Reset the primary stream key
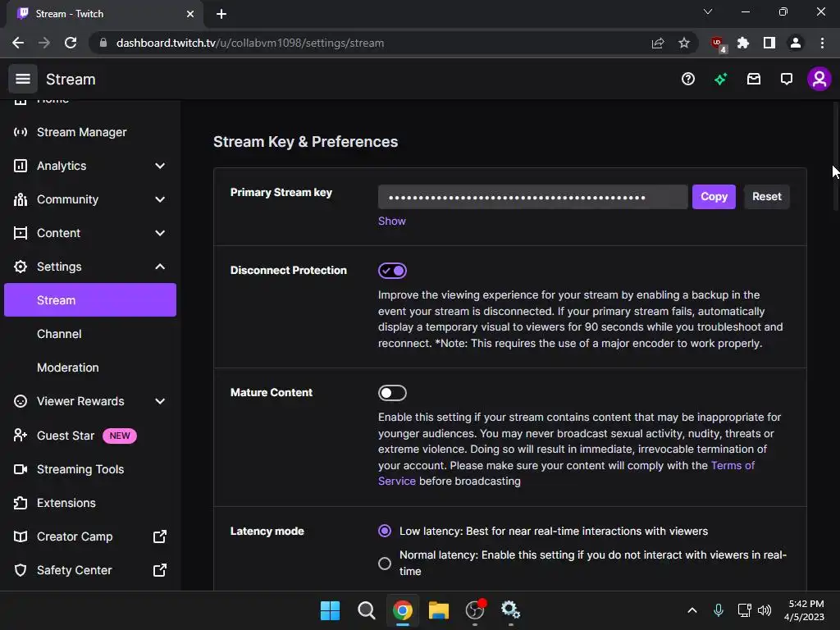Screen dimensions: 840x630 767,197
